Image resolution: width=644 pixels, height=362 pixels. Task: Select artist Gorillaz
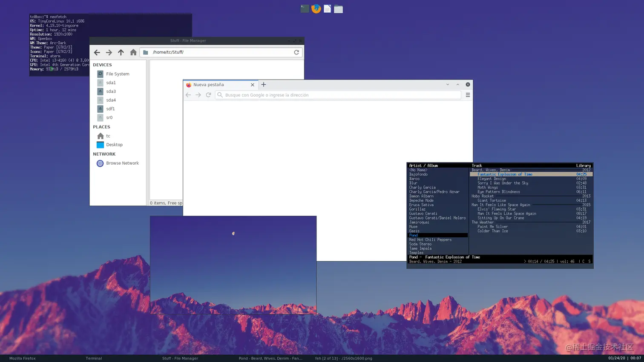417,209
